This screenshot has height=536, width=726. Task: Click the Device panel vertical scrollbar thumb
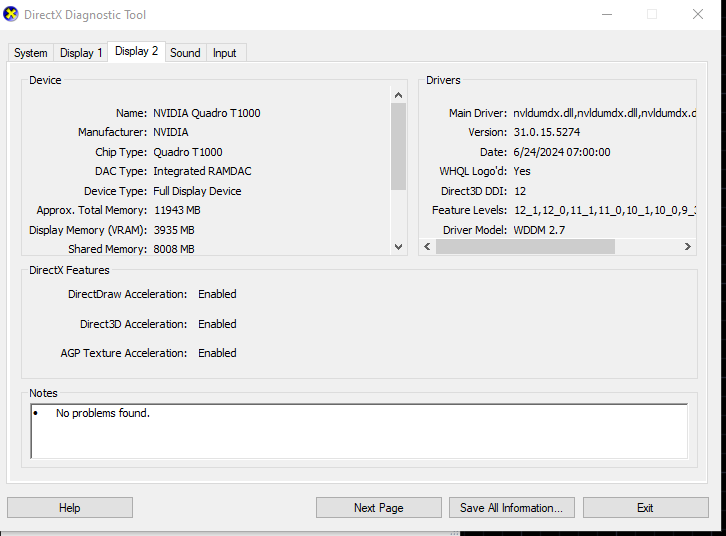coord(398,145)
